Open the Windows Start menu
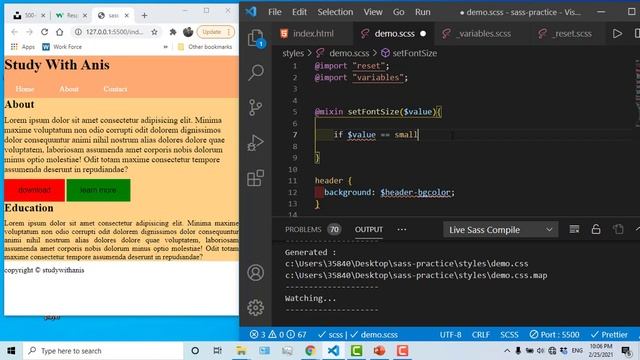 pos(11,351)
